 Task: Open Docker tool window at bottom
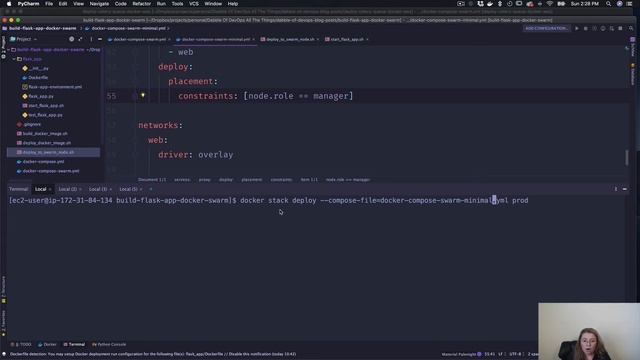(47, 344)
